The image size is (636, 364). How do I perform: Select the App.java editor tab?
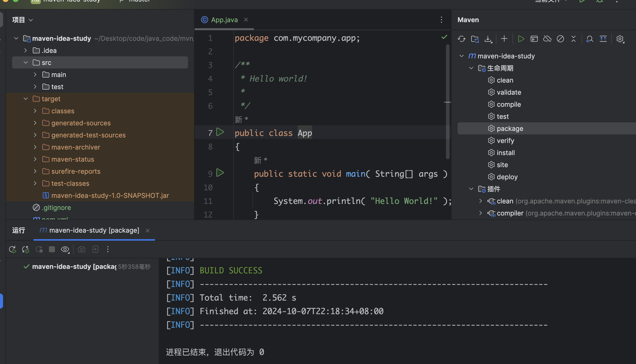click(x=224, y=20)
